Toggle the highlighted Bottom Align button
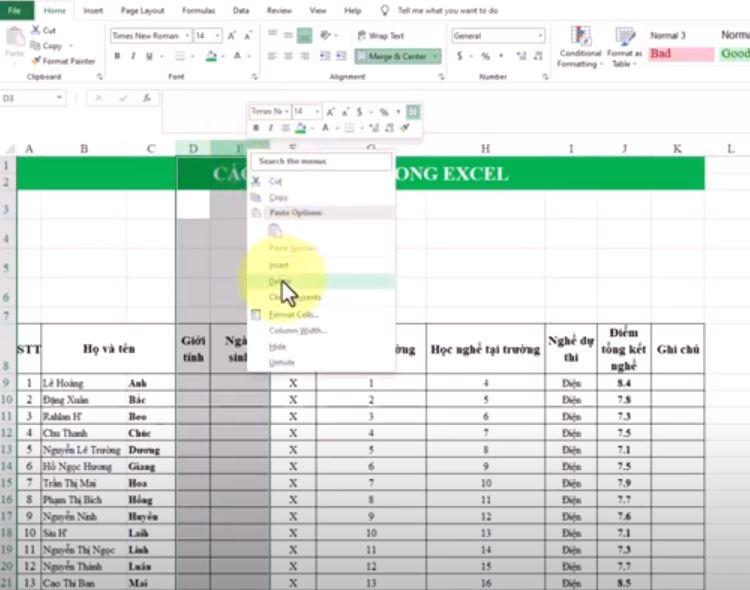Image resolution: width=750 pixels, height=590 pixels. point(304,35)
